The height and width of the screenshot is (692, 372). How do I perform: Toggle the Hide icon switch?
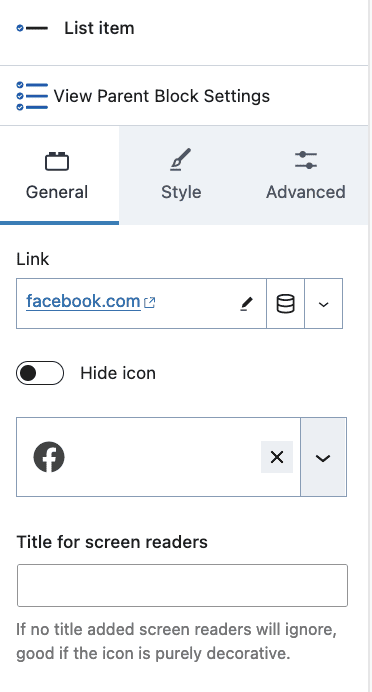(40, 373)
